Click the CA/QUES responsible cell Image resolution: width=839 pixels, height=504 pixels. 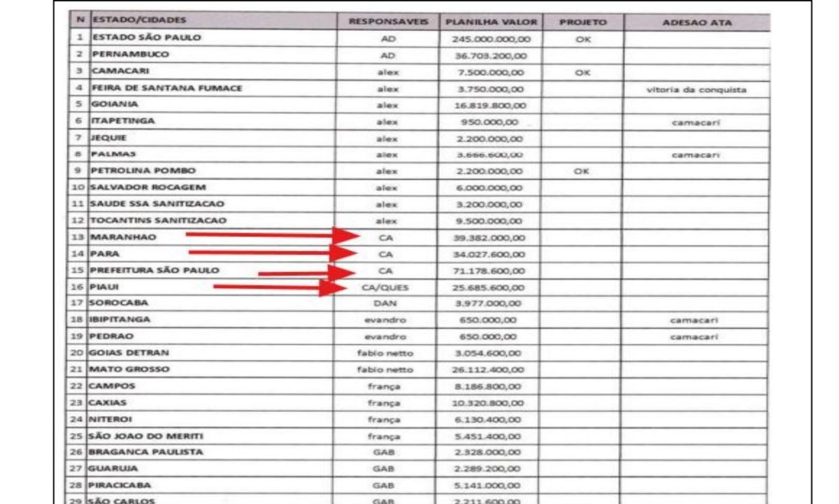click(x=386, y=287)
